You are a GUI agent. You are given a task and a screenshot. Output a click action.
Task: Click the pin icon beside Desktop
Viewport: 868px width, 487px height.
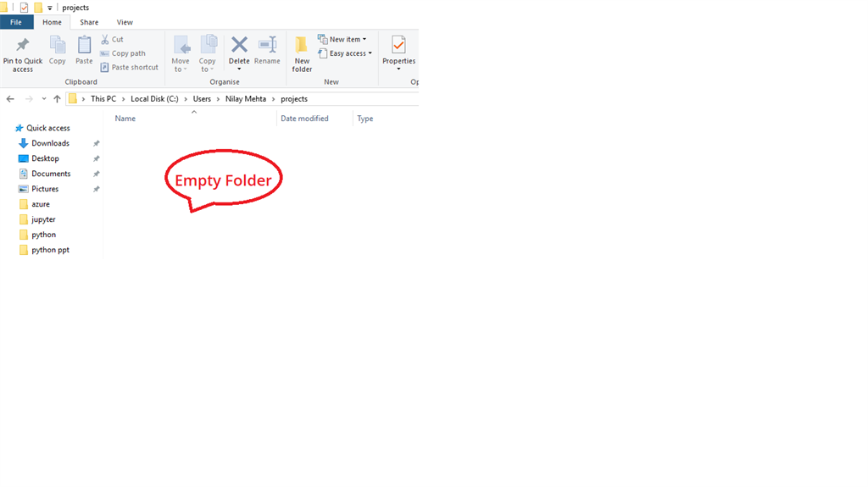click(97, 159)
